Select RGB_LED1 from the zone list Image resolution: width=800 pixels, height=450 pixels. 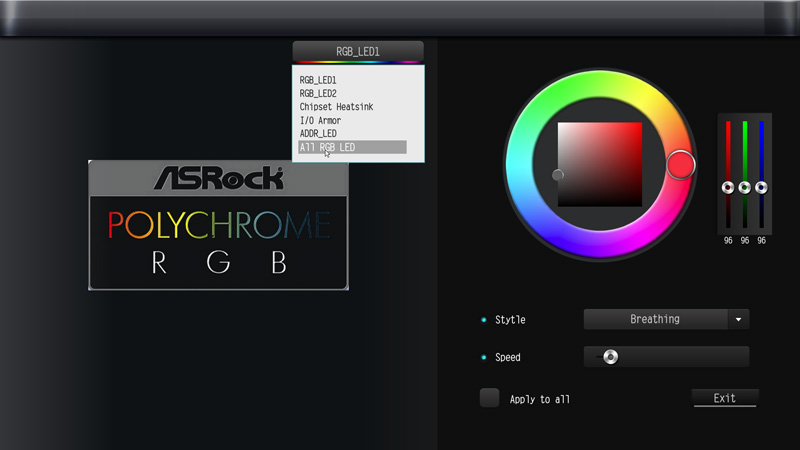(318, 80)
